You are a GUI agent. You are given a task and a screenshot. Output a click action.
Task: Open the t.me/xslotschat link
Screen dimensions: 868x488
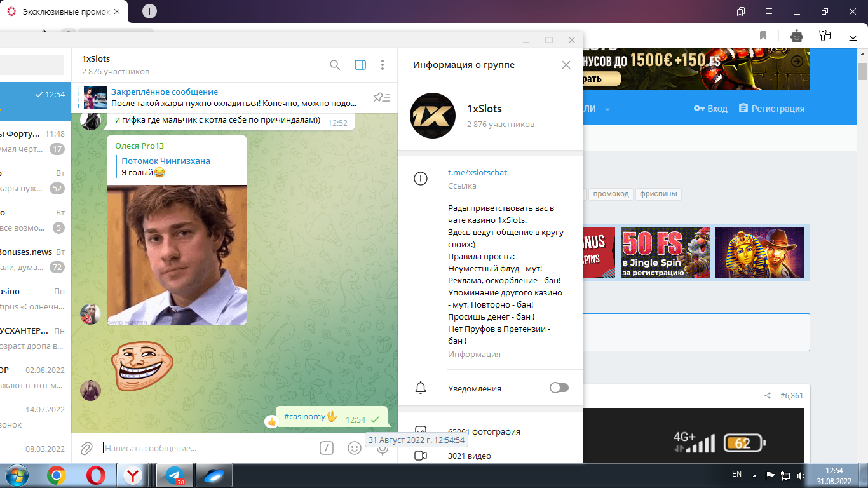[477, 172]
